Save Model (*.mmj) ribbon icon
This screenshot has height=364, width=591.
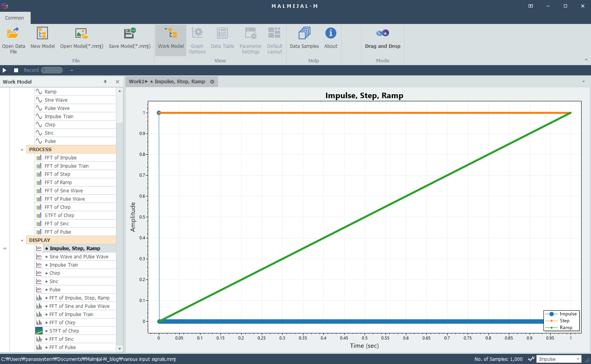(x=130, y=33)
